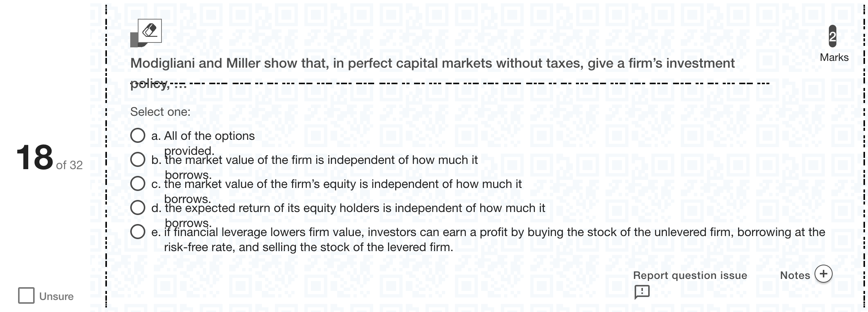The width and height of the screenshot is (868, 312).
Task: Click the report issue speech bubble icon
Action: coord(642,292)
